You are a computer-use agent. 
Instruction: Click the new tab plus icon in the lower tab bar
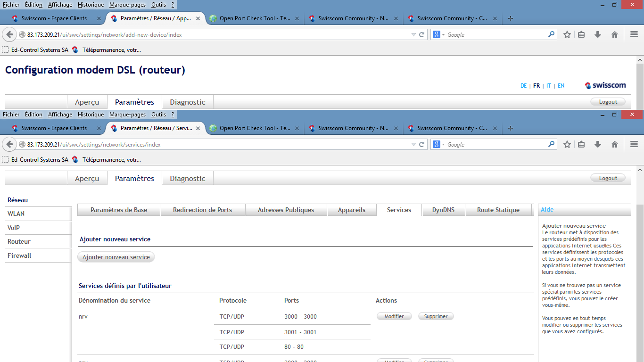pyautogui.click(x=510, y=128)
